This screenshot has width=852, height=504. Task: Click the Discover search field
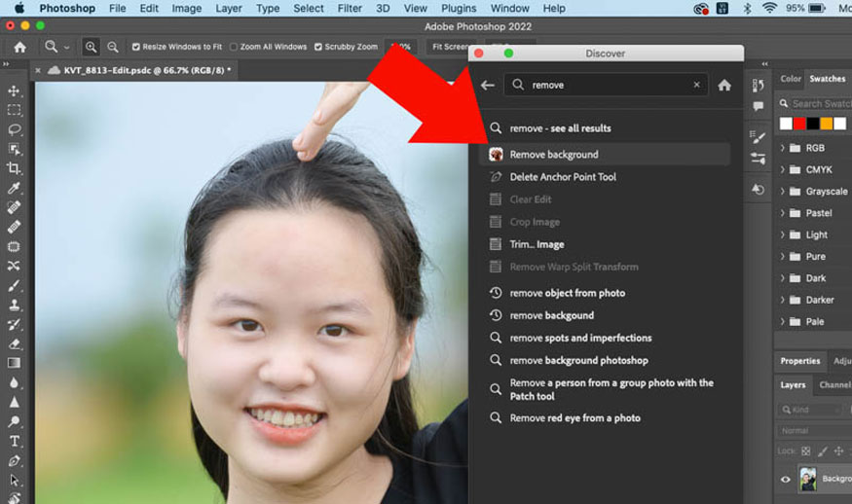click(x=606, y=85)
